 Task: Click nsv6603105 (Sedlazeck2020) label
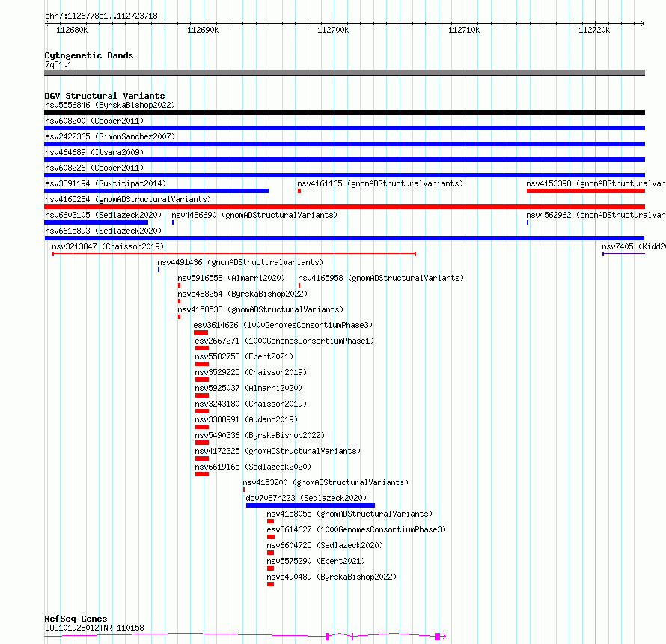[x=103, y=215]
